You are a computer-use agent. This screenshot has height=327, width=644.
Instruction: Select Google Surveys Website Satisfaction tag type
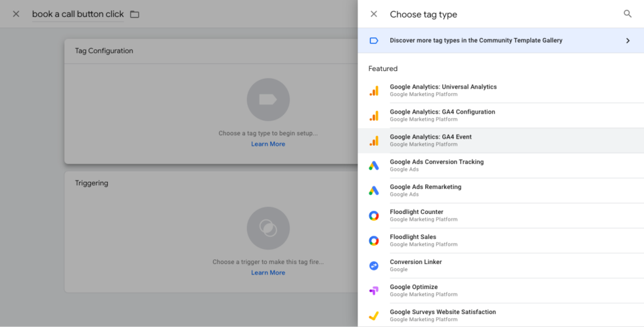[501, 315]
